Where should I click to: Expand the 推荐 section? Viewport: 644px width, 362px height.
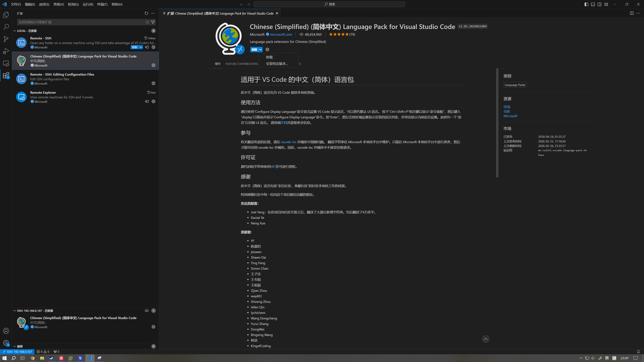point(14,346)
